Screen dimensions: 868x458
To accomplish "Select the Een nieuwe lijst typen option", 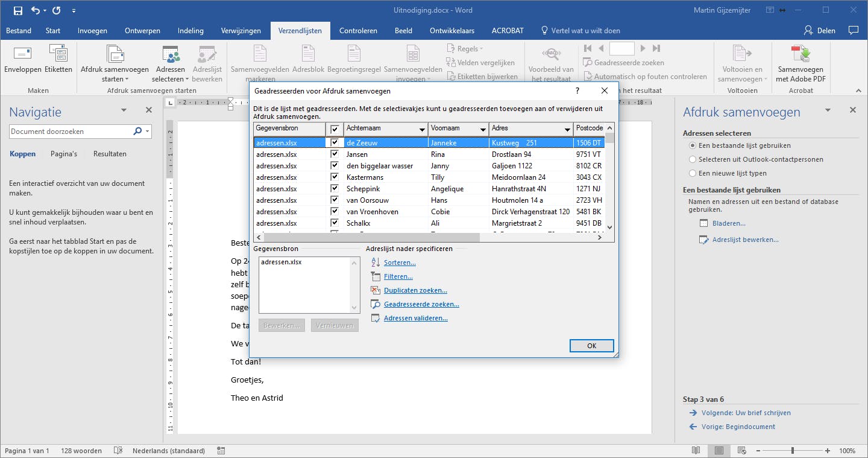I will coord(692,173).
